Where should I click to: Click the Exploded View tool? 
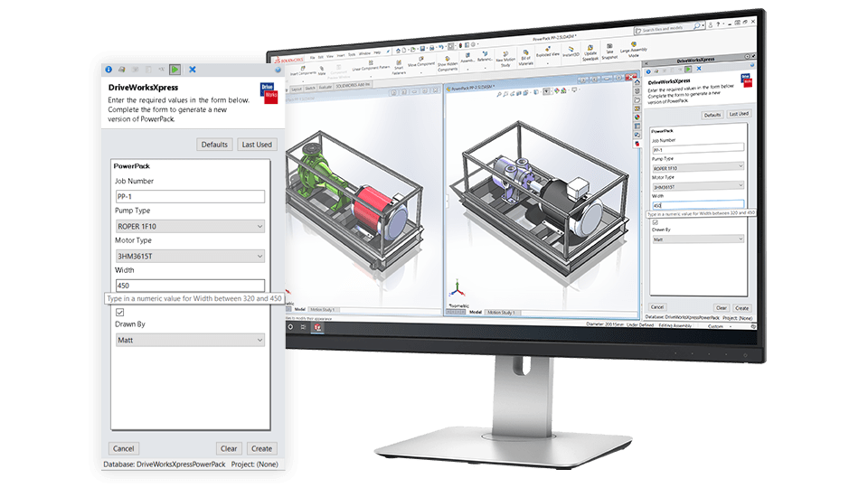[x=548, y=52]
